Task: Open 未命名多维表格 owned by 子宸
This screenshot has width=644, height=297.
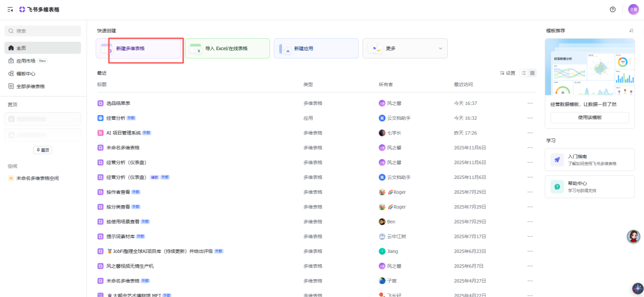Action: click(122, 280)
